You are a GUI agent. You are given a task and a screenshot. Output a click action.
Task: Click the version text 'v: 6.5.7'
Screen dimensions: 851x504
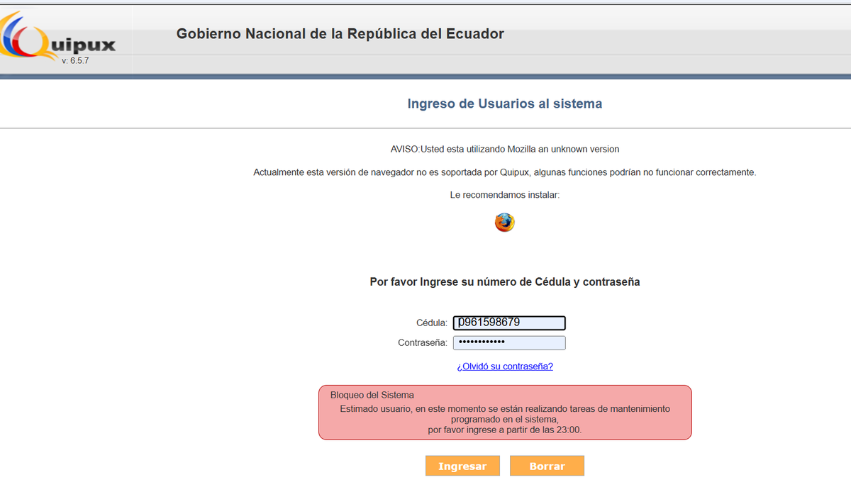pos(75,61)
